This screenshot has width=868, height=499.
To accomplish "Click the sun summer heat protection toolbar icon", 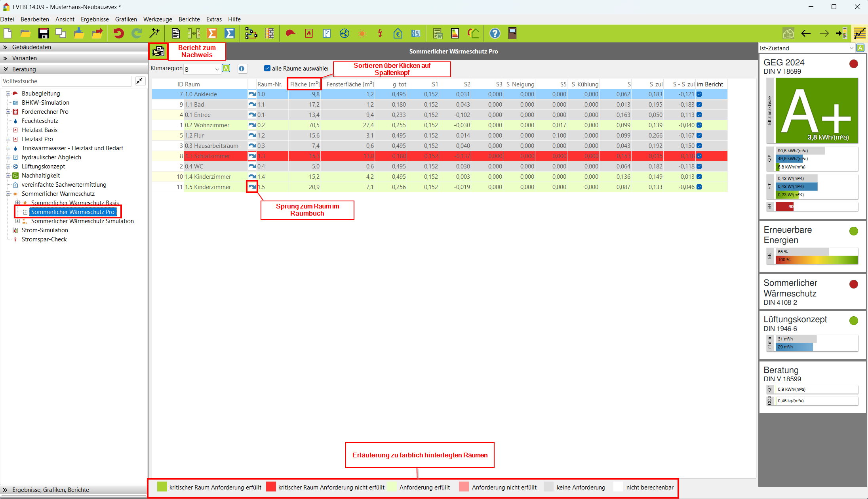I will click(362, 34).
